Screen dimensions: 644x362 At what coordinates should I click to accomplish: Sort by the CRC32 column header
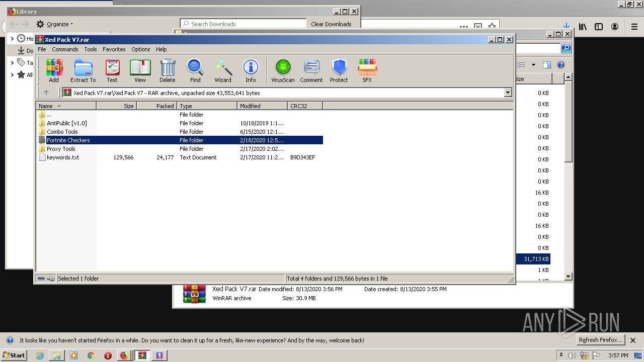point(305,106)
